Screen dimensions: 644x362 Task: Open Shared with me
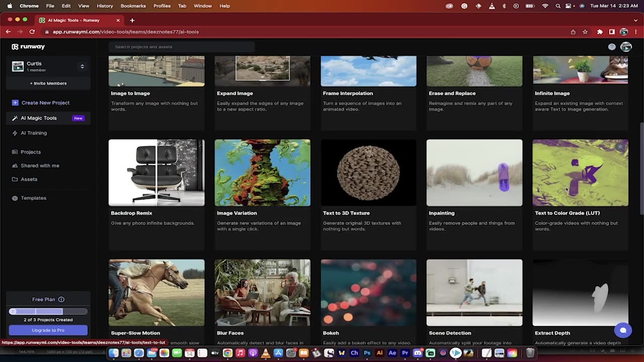point(40,165)
